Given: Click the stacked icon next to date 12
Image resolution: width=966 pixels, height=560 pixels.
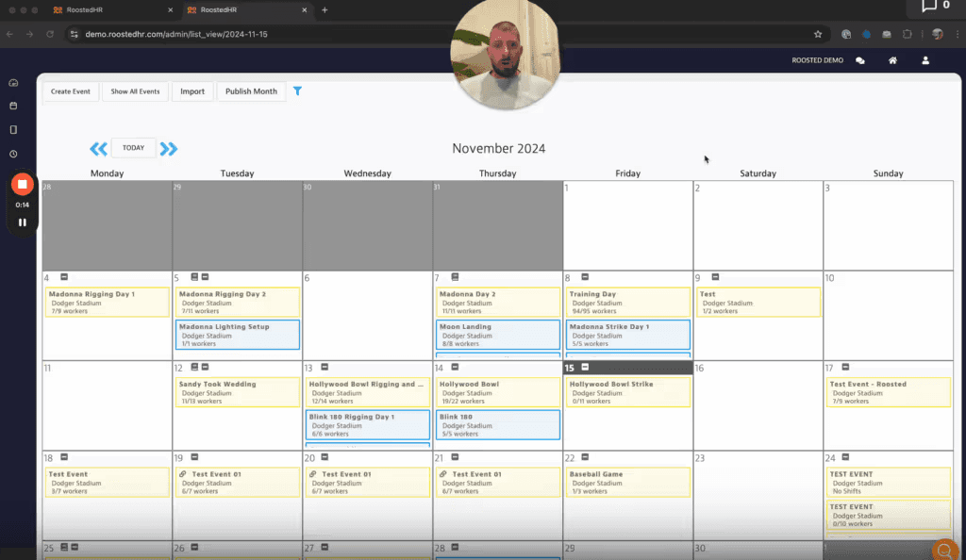Looking at the screenshot, I should point(194,367).
